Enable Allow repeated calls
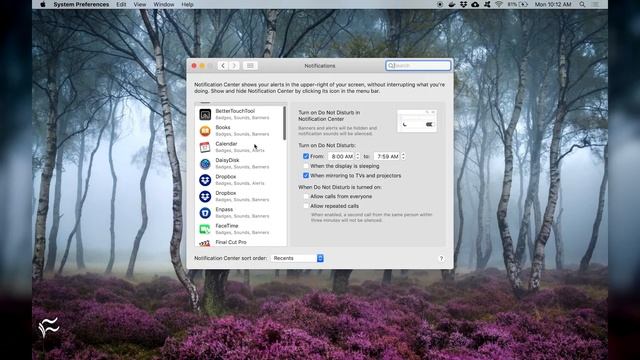The width and height of the screenshot is (640, 360). [x=306, y=206]
